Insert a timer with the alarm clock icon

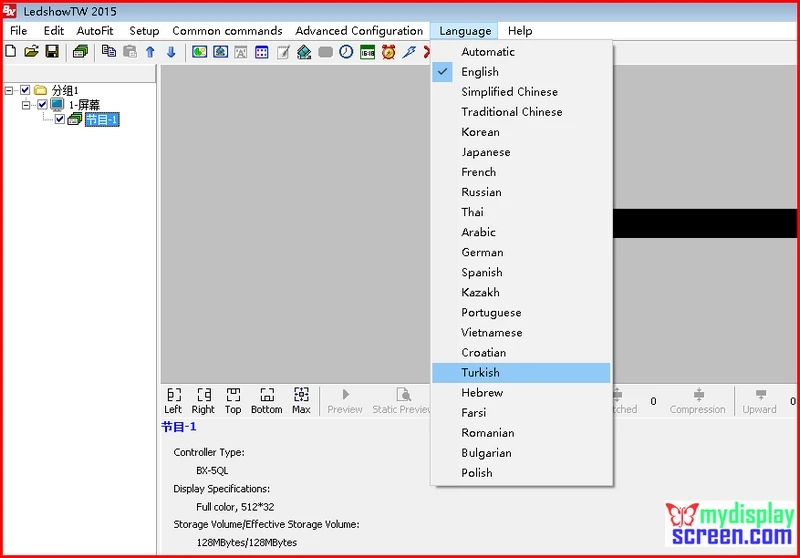tap(388, 52)
